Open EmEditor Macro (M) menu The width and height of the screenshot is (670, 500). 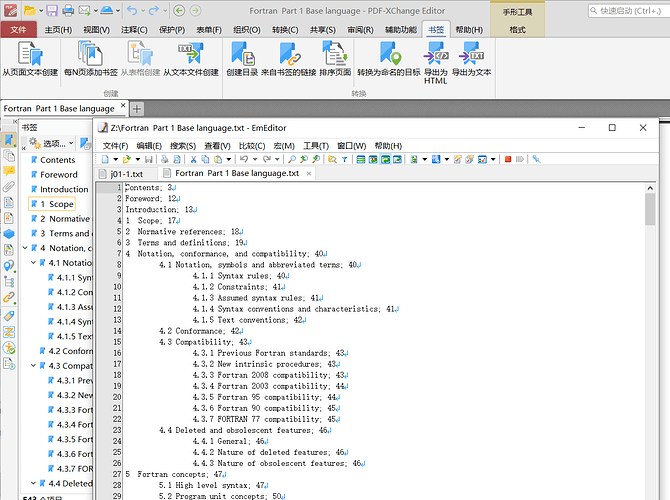pyautogui.click(x=284, y=146)
